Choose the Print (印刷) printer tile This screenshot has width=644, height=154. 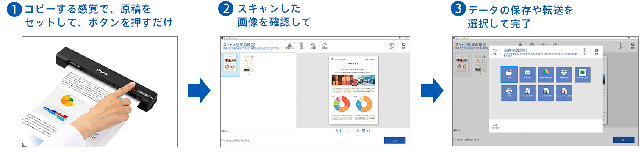coord(509,93)
